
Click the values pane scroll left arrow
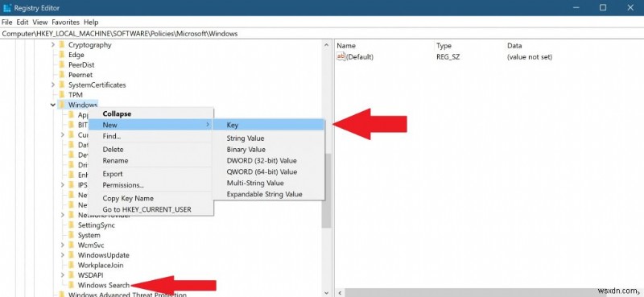[x=340, y=293]
